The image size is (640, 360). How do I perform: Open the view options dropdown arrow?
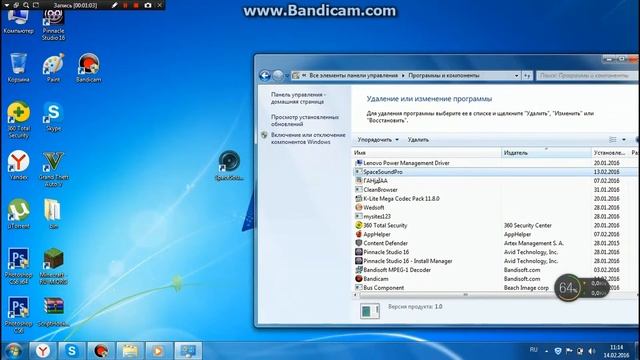pos(624,140)
